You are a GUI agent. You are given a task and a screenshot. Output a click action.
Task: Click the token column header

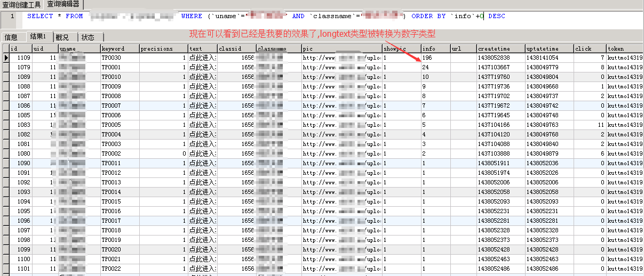click(x=625, y=48)
